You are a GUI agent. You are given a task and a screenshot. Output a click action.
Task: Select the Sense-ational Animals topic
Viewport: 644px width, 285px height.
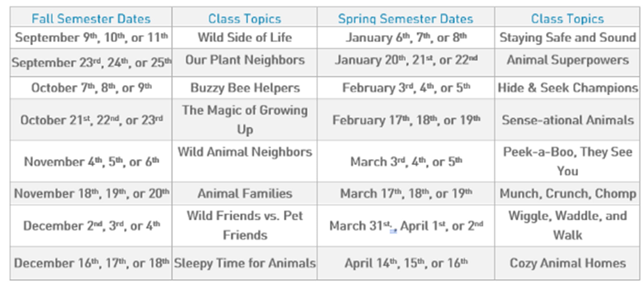pos(567,120)
